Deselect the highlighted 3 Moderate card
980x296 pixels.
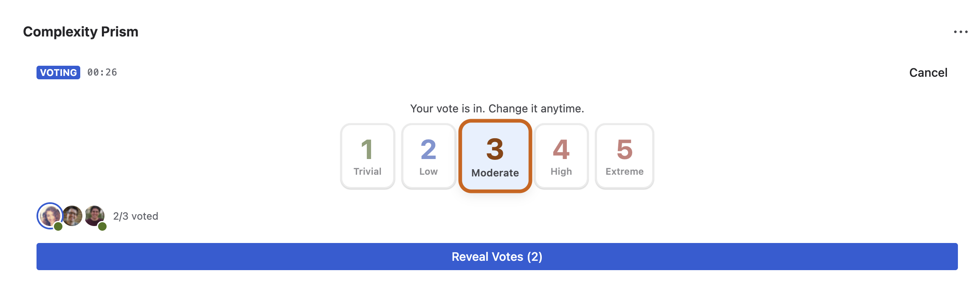pyautogui.click(x=495, y=156)
